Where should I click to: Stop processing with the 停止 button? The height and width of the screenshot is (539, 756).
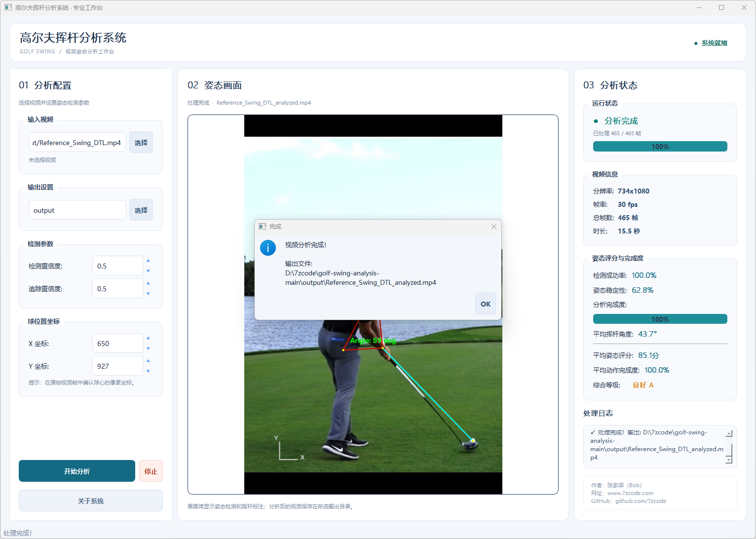click(x=151, y=471)
